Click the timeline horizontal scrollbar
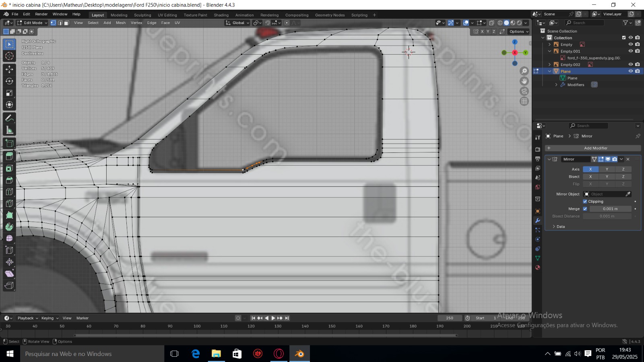Screen dimensions: 644x362 (266, 335)
